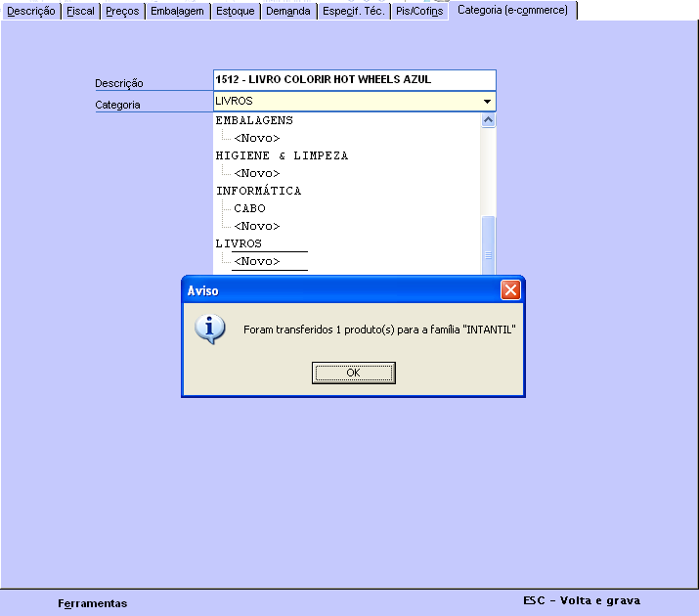Click the Descrição product name field
The image size is (699, 616).
coord(355,80)
